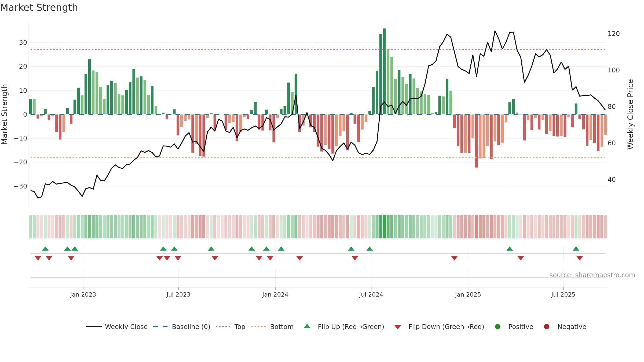The image size is (644, 362).
Task: Click the Jul 2024 date label
Action: click(371, 295)
